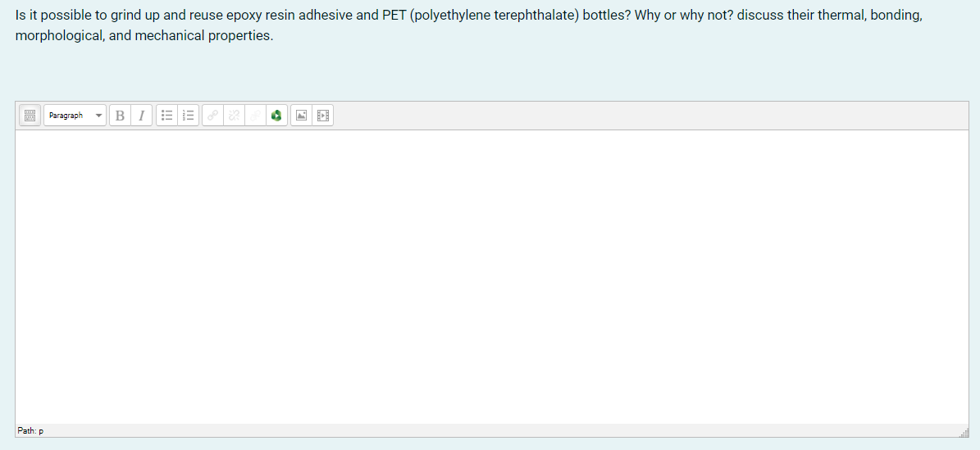Open the insert media filmstrip tool
Image resolution: width=980 pixels, height=450 pixels.
(x=322, y=116)
